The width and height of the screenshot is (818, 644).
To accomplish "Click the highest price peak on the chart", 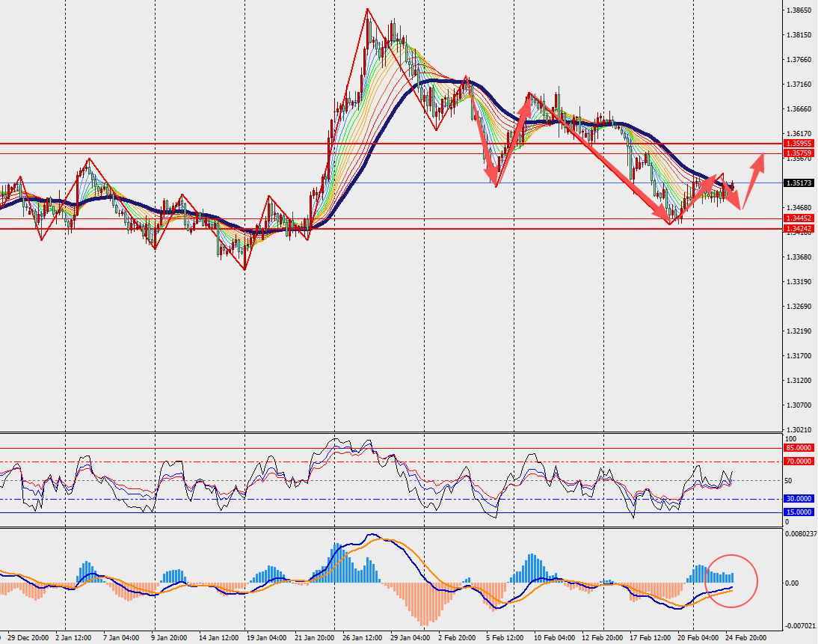I will coord(367,10).
